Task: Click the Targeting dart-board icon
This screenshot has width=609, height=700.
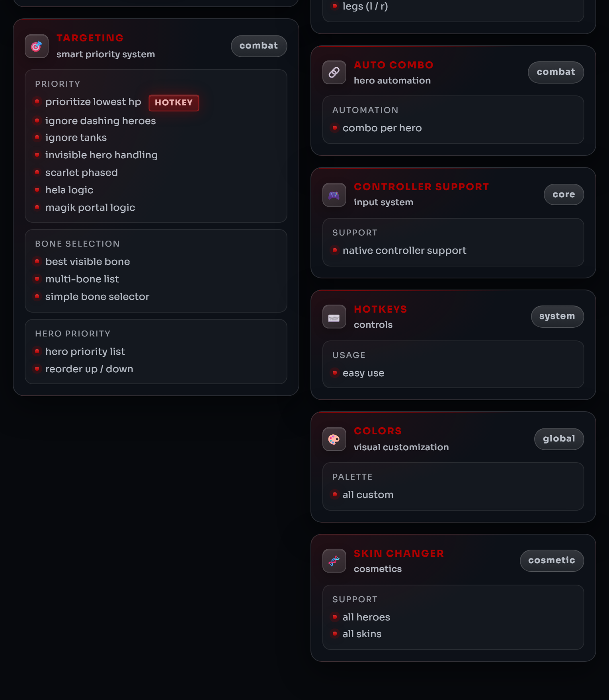Action: pos(37,46)
